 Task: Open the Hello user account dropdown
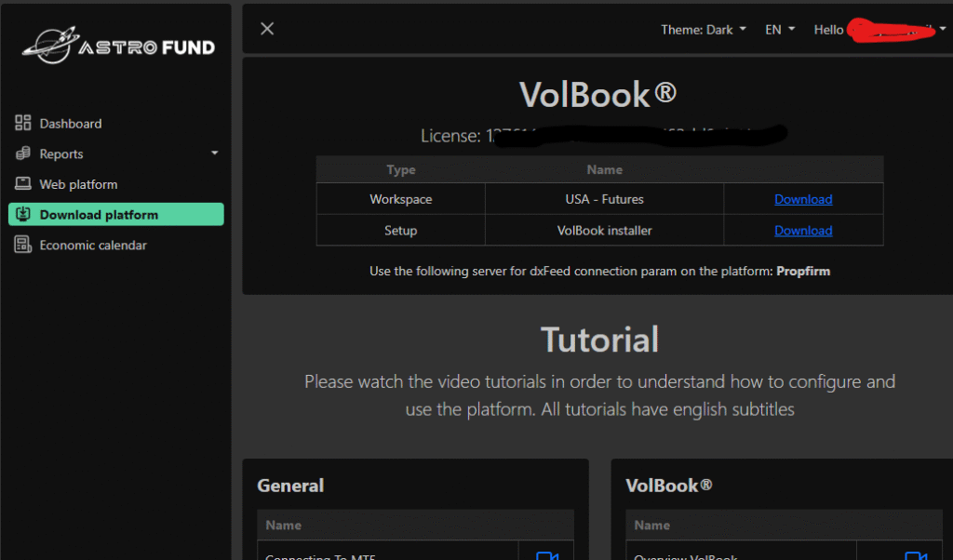pyautogui.click(x=879, y=30)
